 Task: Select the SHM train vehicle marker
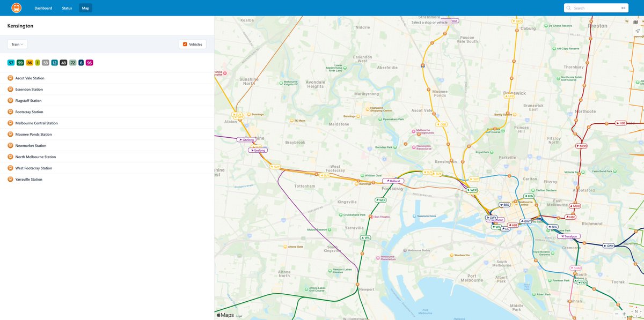click(x=575, y=268)
